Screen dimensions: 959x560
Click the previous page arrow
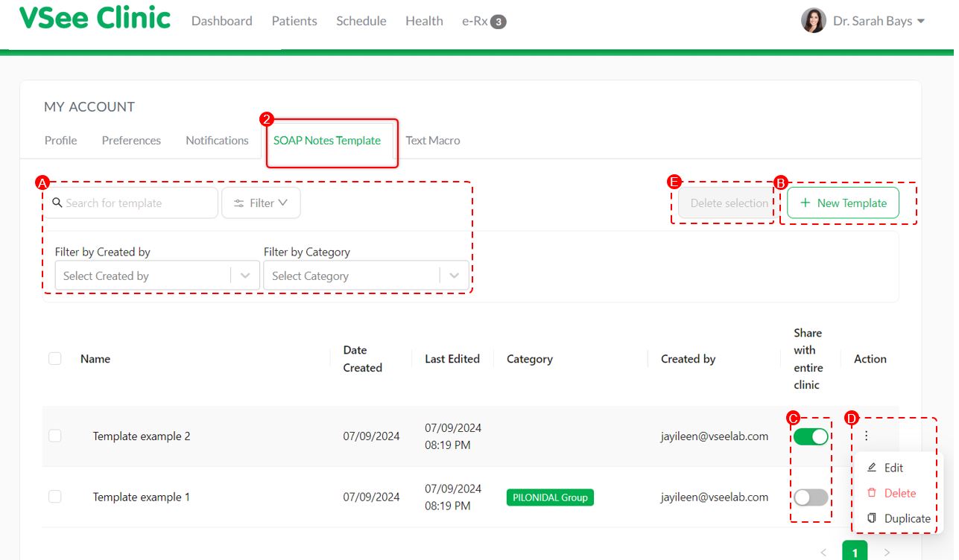coord(823,553)
